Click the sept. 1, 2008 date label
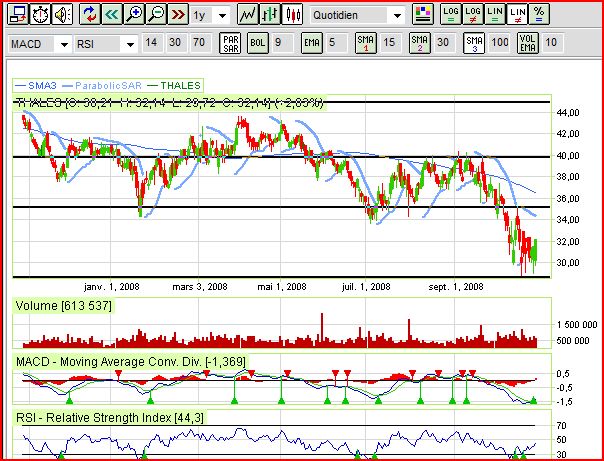This screenshot has height=461, width=604. (x=456, y=287)
